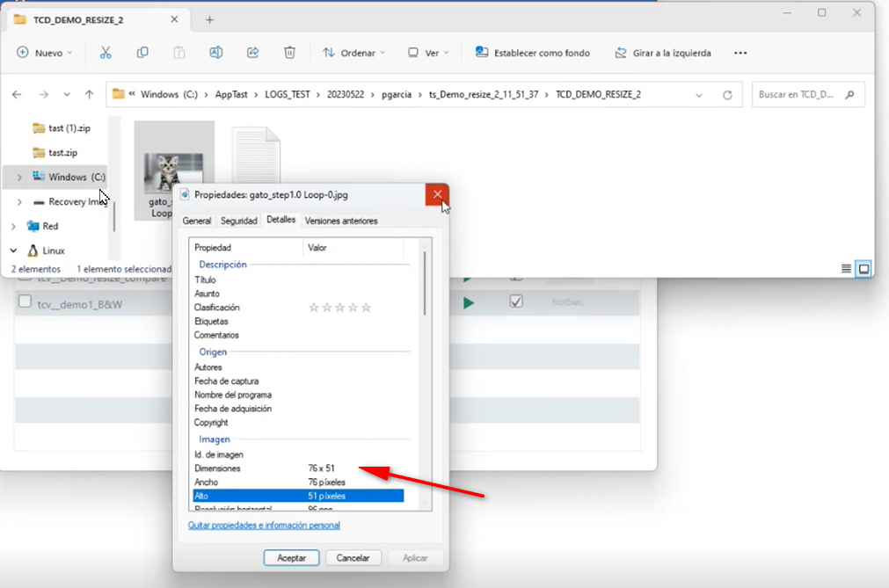The image size is (889, 588).
Task: Click the properties list vertical scrollbar
Action: click(x=426, y=281)
